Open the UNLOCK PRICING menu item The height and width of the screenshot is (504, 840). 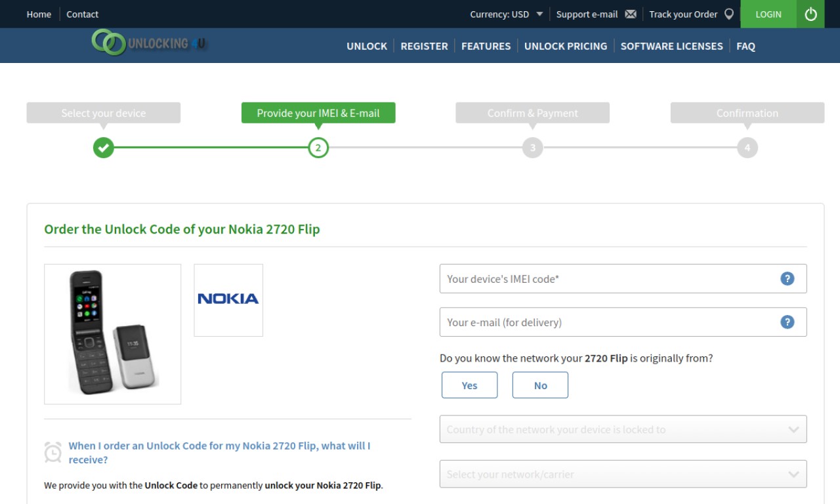point(566,46)
